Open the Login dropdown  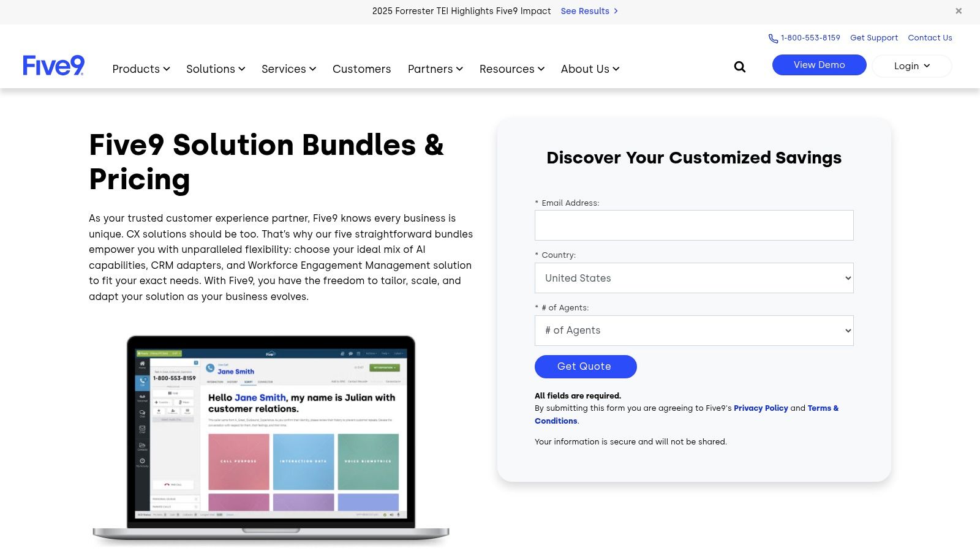click(x=912, y=66)
